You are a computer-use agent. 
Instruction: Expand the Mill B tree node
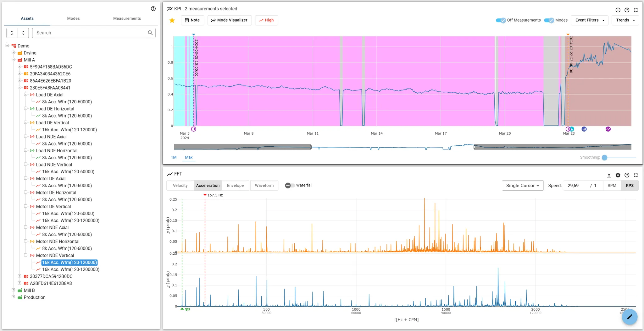(x=13, y=290)
